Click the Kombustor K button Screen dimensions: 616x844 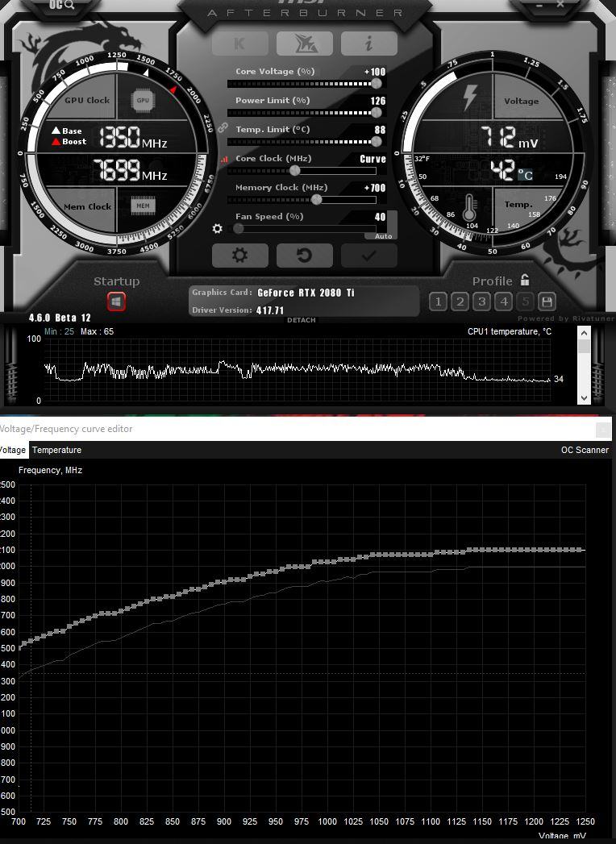coord(240,44)
